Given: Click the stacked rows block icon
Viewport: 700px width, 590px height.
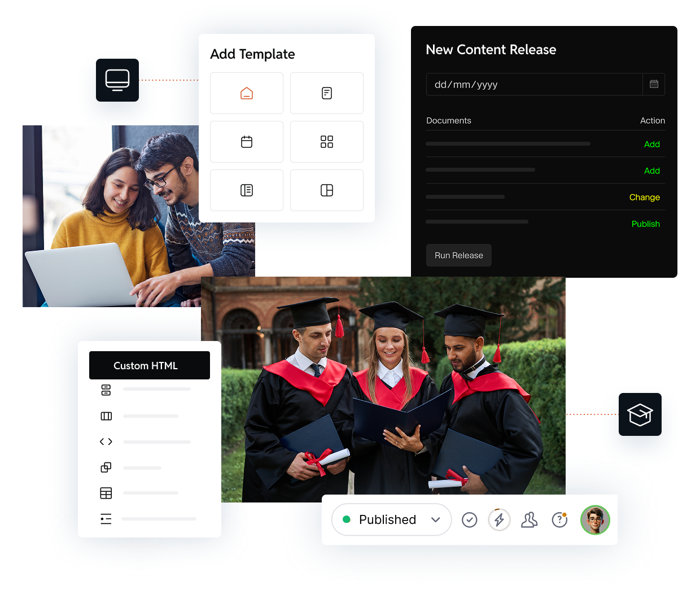Looking at the screenshot, I should coord(106,390).
